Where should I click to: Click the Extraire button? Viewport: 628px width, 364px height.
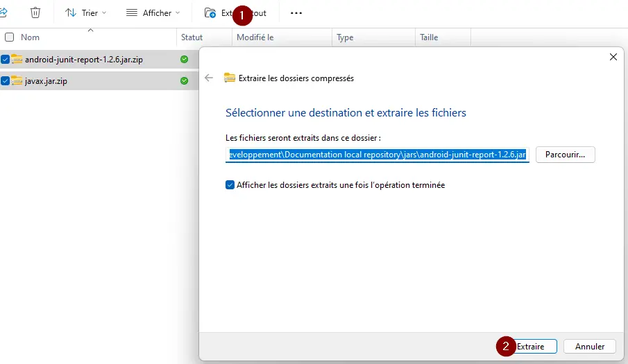coord(530,347)
